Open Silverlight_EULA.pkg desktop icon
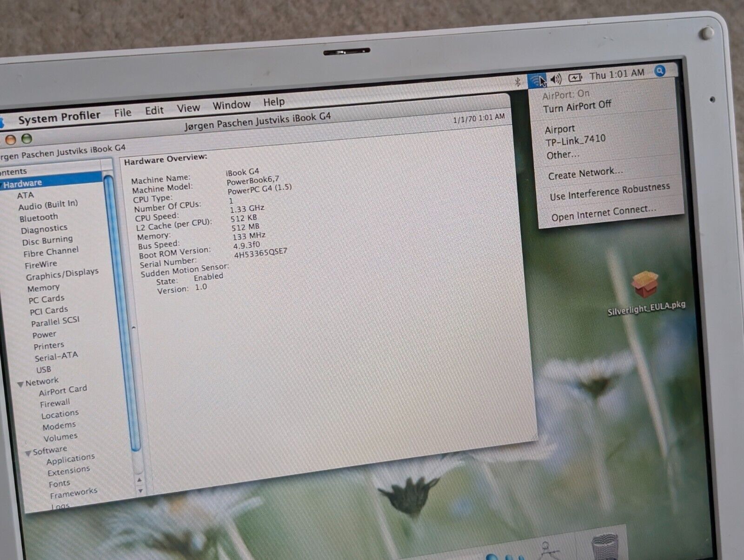This screenshot has width=744, height=560. click(x=646, y=293)
